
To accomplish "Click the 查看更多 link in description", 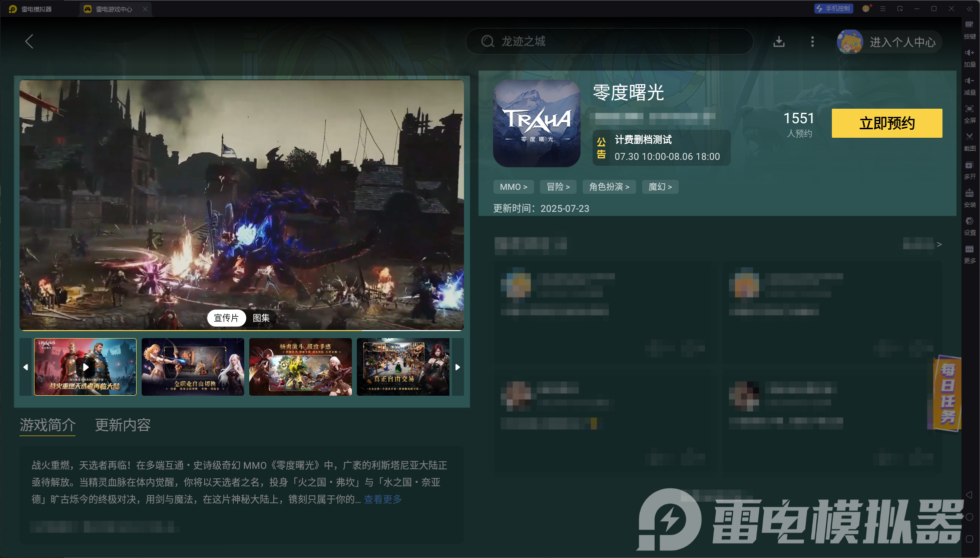I will point(382,499).
